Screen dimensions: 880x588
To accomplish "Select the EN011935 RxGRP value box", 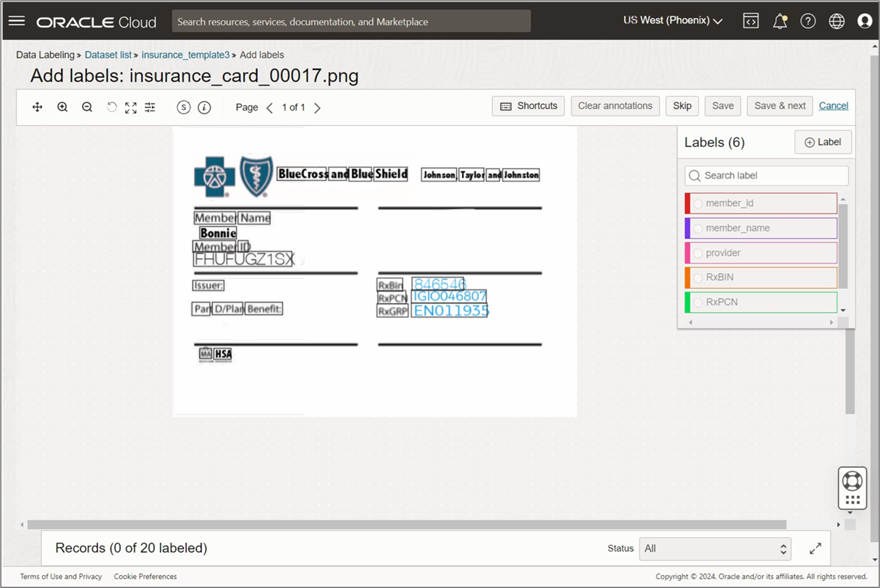I will tap(450, 311).
